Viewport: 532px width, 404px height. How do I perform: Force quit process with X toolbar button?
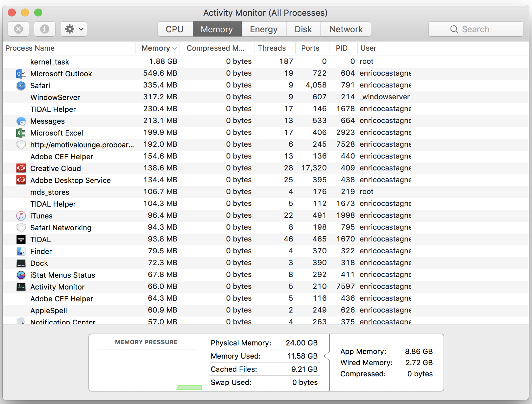pos(18,29)
